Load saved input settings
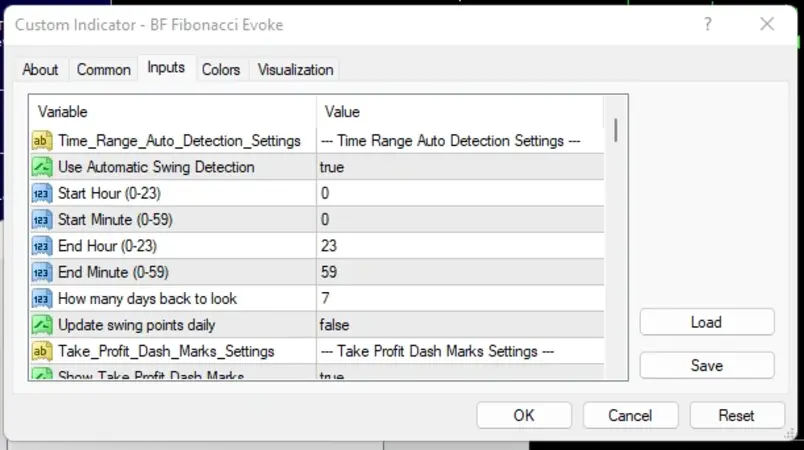The width and height of the screenshot is (804, 450). click(x=707, y=322)
